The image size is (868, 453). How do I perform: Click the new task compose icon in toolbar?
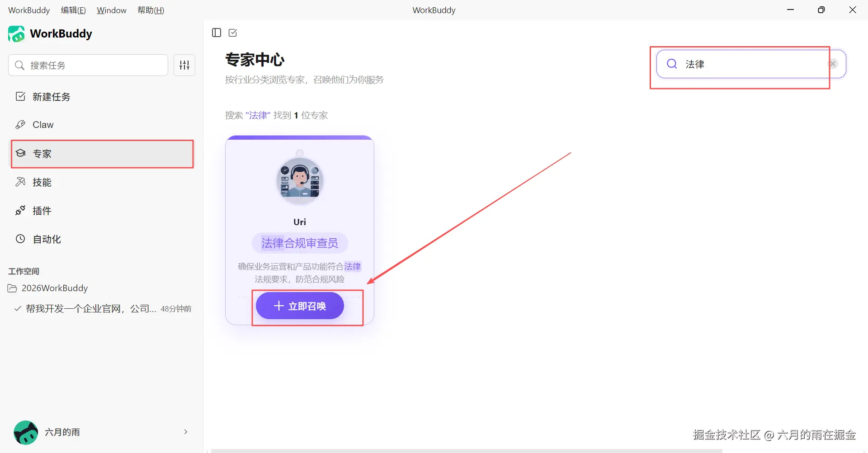(233, 33)
